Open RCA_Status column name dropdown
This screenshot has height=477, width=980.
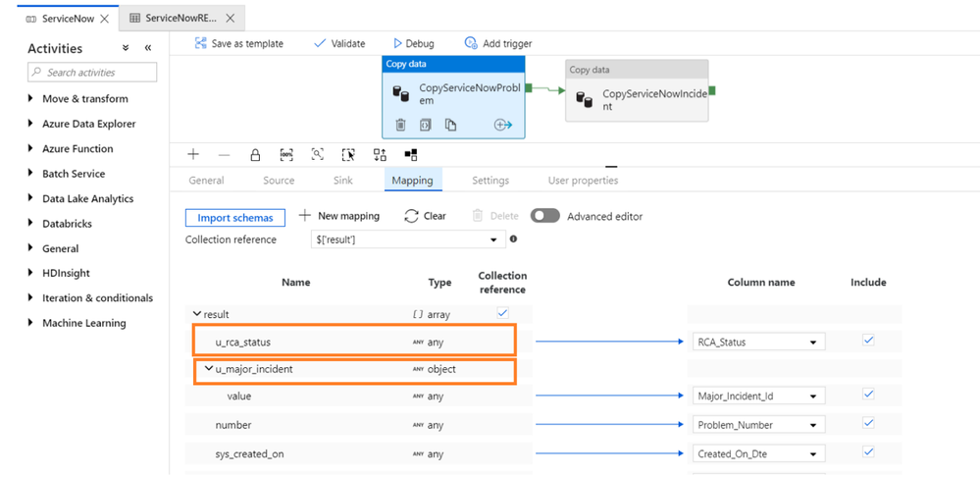[x=758, y=342]
